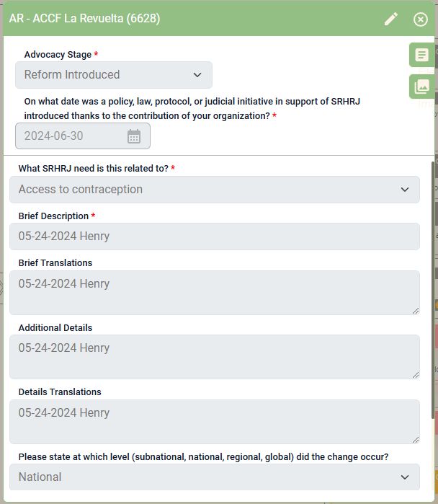Open the SRHRJ need dropdown
Image resolution: width=438 pixels, height=504 pixels.
click(x=215, y=190)
